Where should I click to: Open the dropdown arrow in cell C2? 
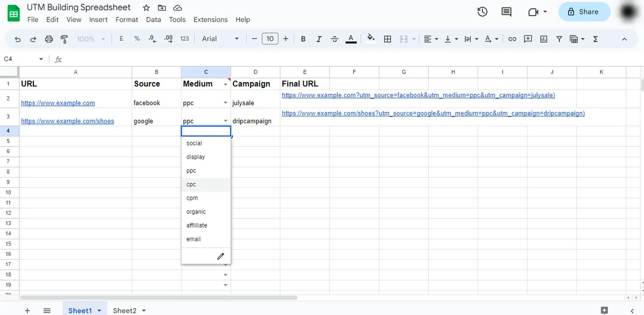(225, 102)
